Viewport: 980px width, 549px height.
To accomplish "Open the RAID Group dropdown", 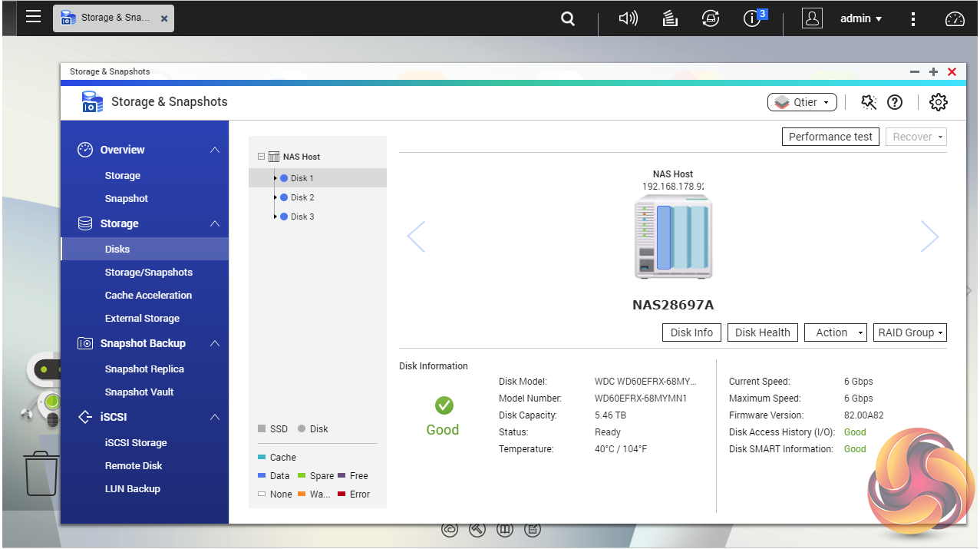I will [x=909, y=332].
